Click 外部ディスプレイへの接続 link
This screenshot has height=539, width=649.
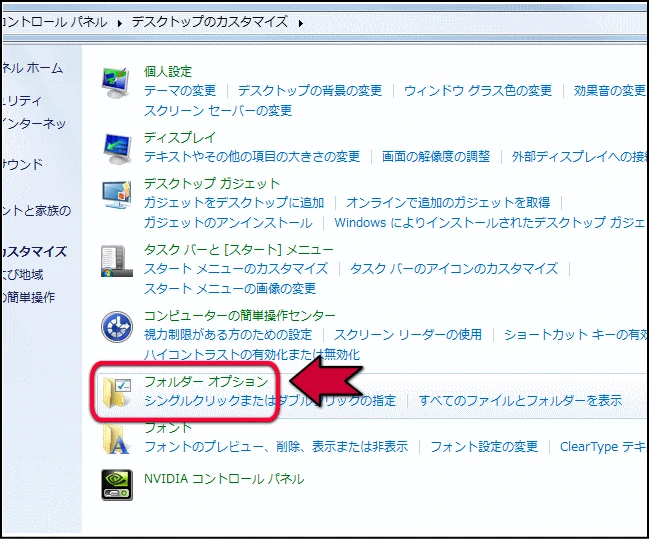pyautogui.click(x=579, y=156)
